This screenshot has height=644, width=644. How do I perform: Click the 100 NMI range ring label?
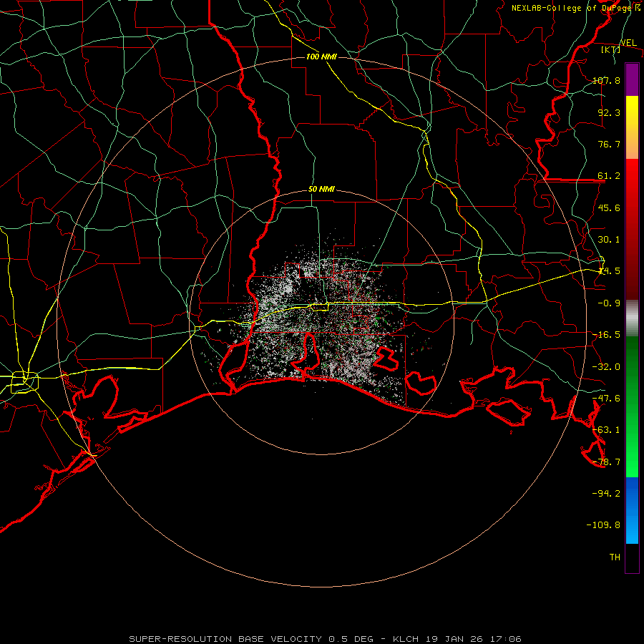(x=321, y=57)
